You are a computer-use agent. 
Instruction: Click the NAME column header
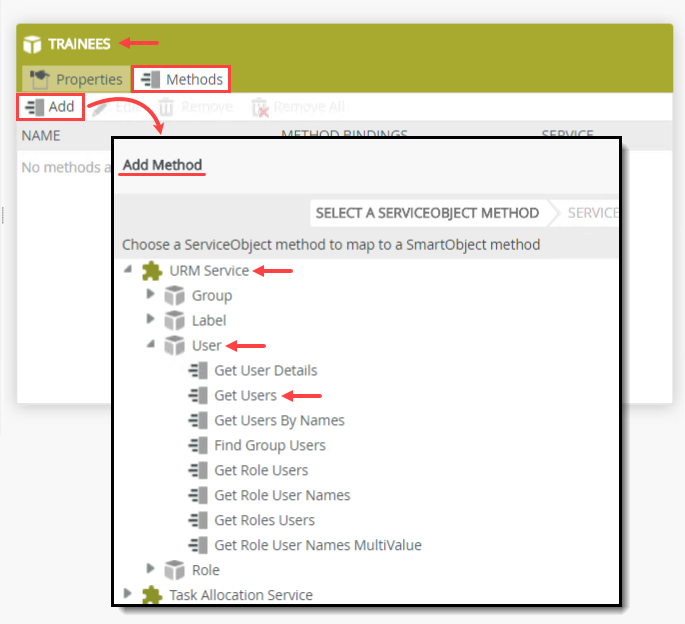pyautogui.click(x=41, y=135)
